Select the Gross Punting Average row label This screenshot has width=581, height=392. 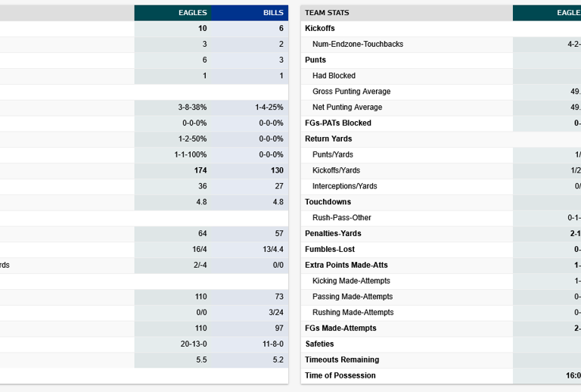[x=351, y=92]
